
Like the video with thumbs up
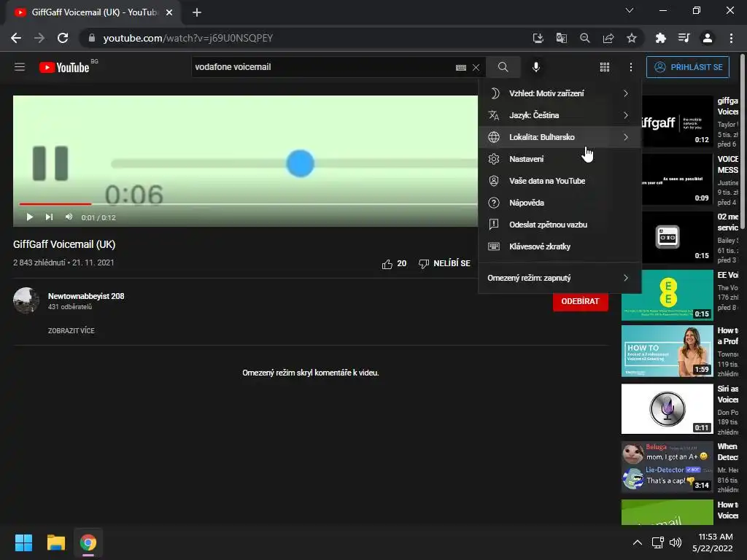click(394, 264)
